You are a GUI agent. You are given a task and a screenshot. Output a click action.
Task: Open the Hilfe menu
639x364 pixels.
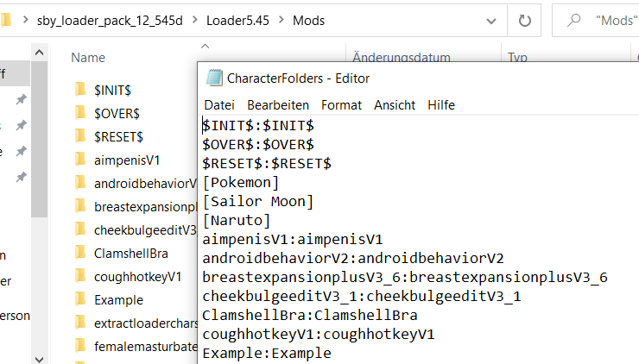tap(441, 104)
